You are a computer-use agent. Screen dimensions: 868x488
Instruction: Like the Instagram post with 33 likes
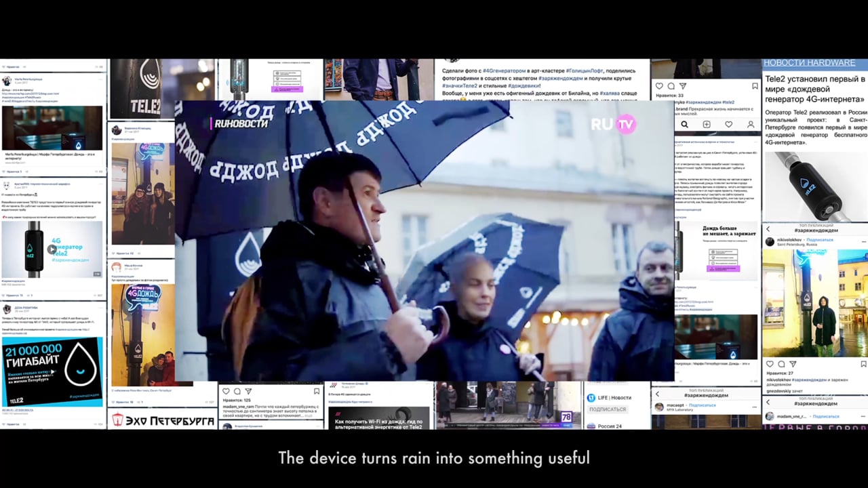click(x=659, y=86)
